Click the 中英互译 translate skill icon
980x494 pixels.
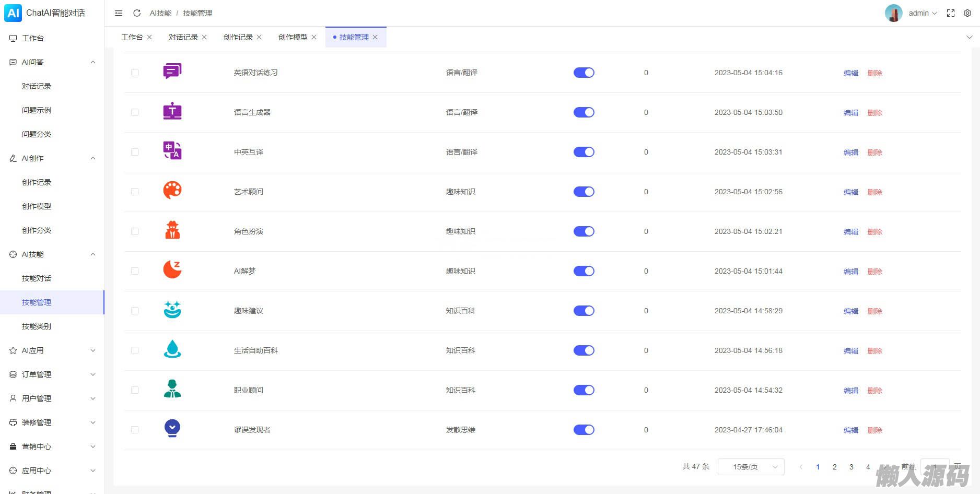(x=172, y=151)
